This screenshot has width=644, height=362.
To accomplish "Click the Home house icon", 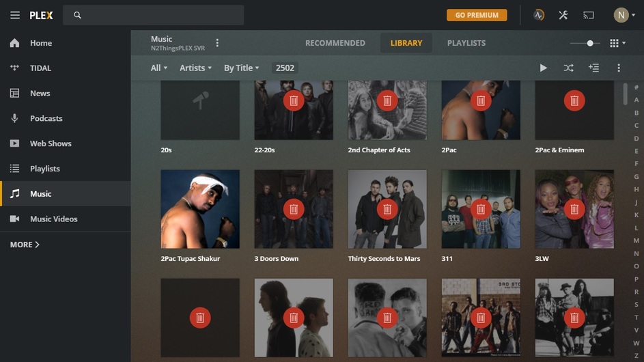I will (15, 43).
